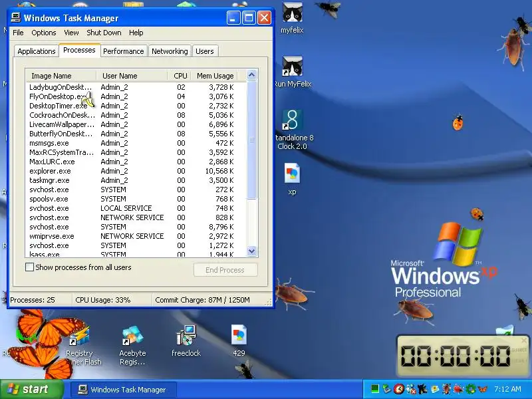
Task: Select the LivecamWallpaper... process row
Action: [x=136, y=124]
